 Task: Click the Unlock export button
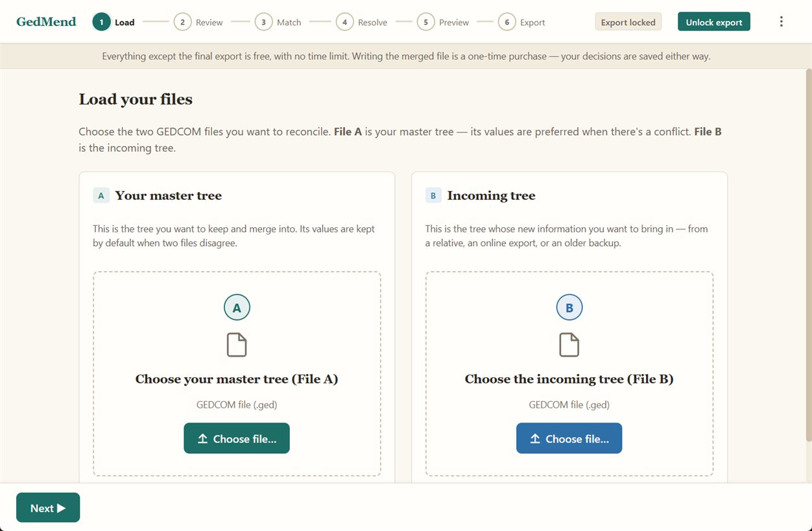click(x=714, y=22)
